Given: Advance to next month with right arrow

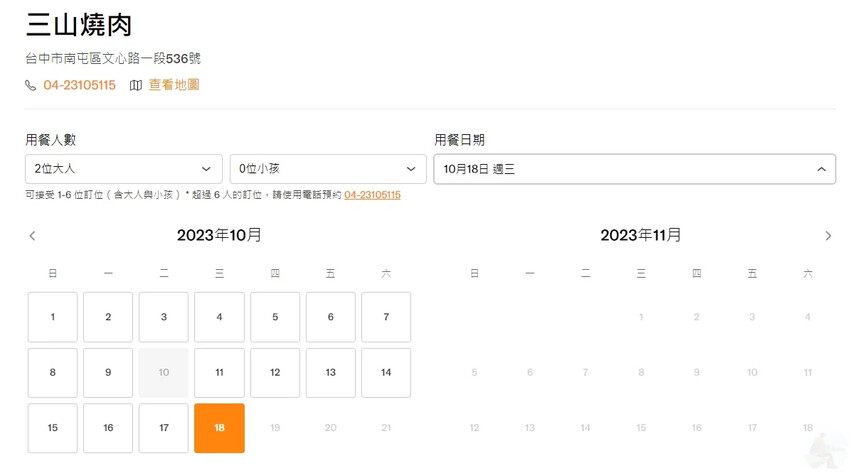Looking at the screenshot, I should 828,236.
